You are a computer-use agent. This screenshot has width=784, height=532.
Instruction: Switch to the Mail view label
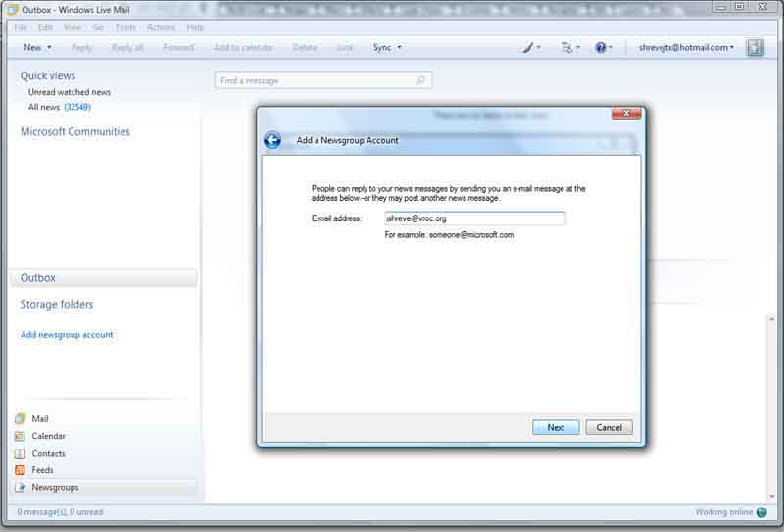pos(40,419)
